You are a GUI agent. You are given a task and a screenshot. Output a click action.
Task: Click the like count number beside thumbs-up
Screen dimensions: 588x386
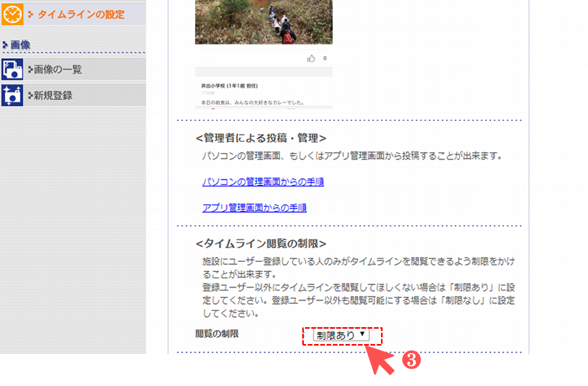coord(325,58)
